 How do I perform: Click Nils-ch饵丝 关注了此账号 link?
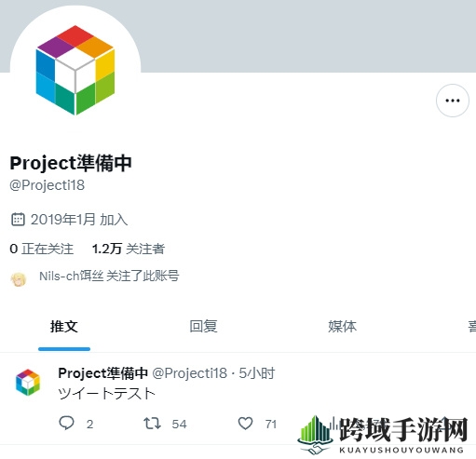coord(109,276)
